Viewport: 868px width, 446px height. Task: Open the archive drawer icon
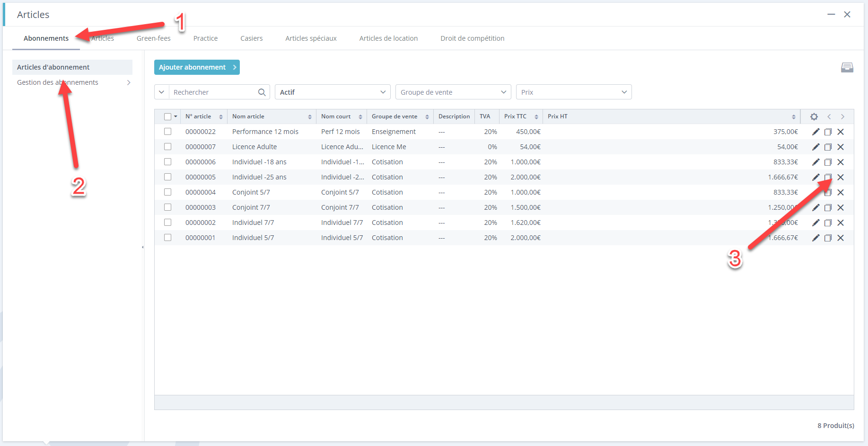[x=847, y=68]
